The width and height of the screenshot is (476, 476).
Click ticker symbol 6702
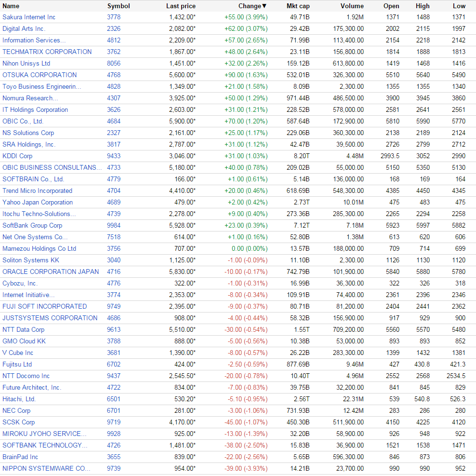[114, 364]
